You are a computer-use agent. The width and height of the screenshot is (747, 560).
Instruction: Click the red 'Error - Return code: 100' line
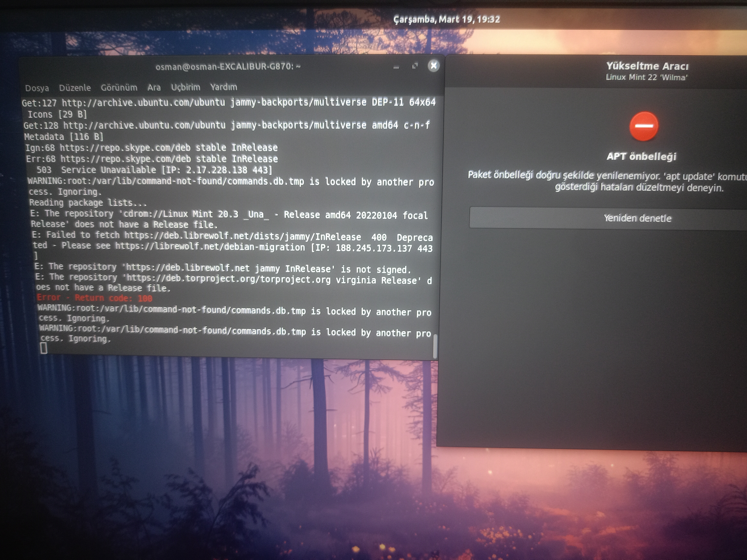[x=95, y=298]
